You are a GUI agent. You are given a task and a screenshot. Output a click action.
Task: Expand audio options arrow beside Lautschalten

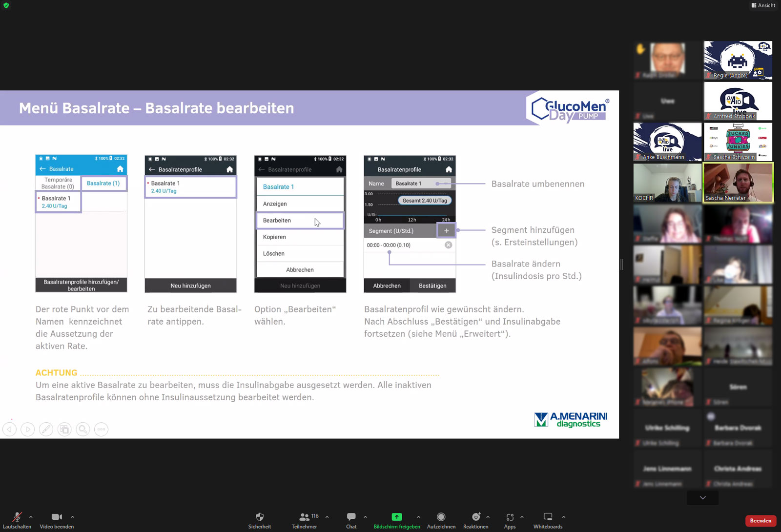(31, 517)
